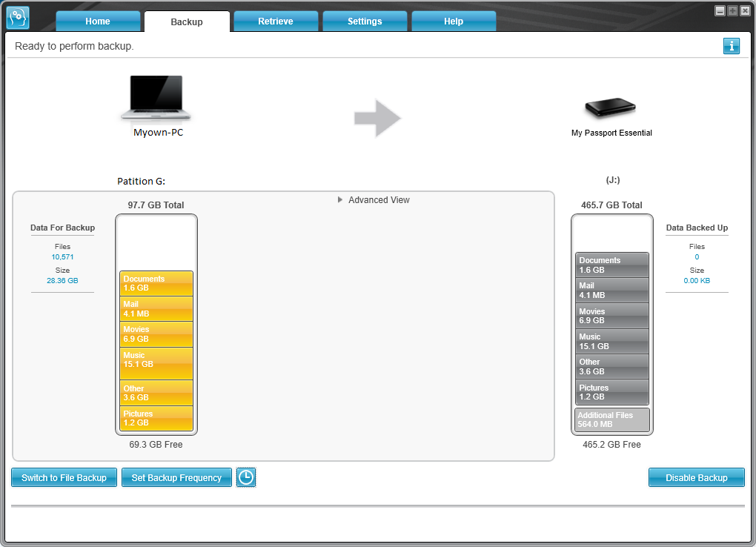This screenshot has width=756, height=547.
Task: Select the yellow Music 15.1 GB category
Action: coord(156,364)
